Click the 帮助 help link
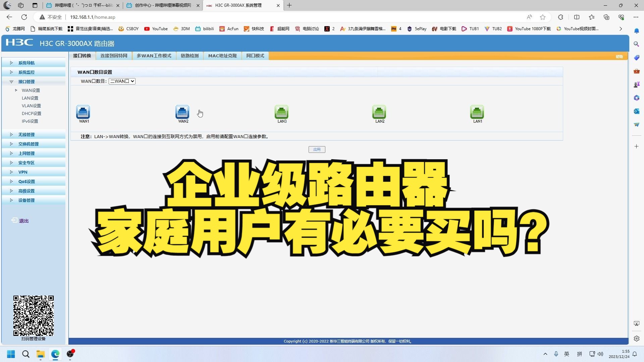Viewport: 644px width, 362px height. (619, 57)
